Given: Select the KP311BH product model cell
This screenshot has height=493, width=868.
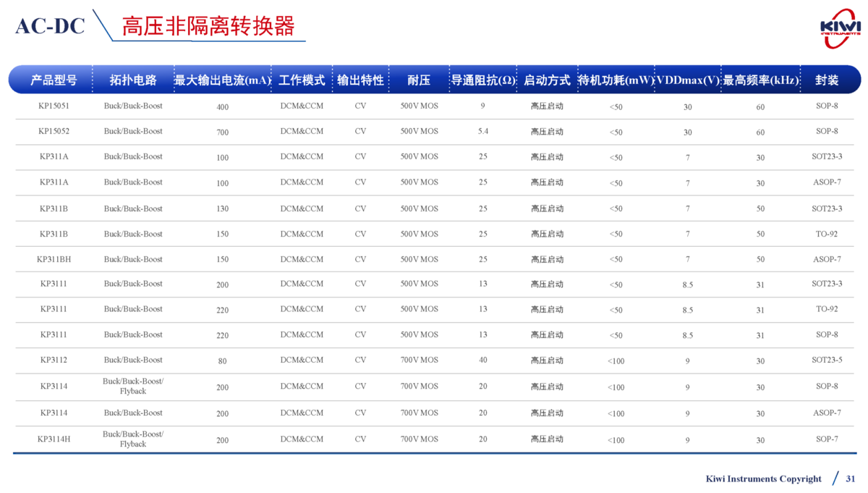Looking at the screenshot, I should click(54, 259).
